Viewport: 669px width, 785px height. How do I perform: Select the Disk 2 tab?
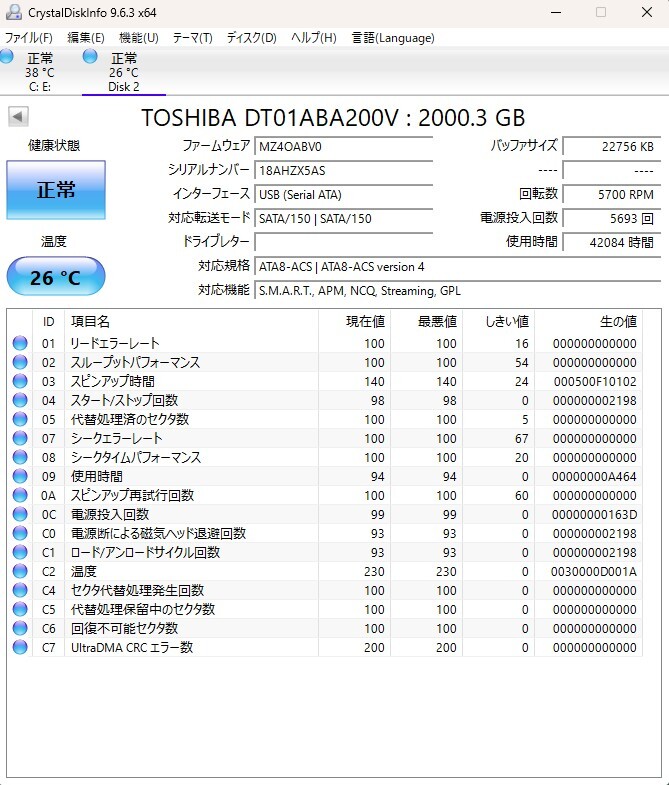pyautogui.click(x=124, y=72)
